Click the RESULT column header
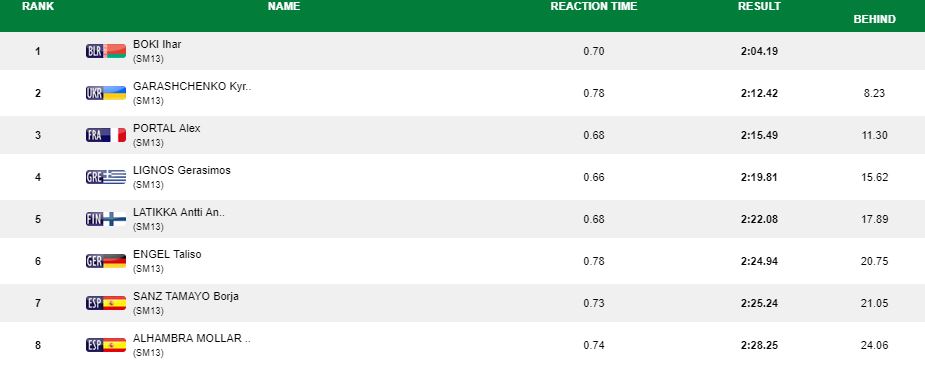Screen dimensions: 925x366 coord(759,6)
